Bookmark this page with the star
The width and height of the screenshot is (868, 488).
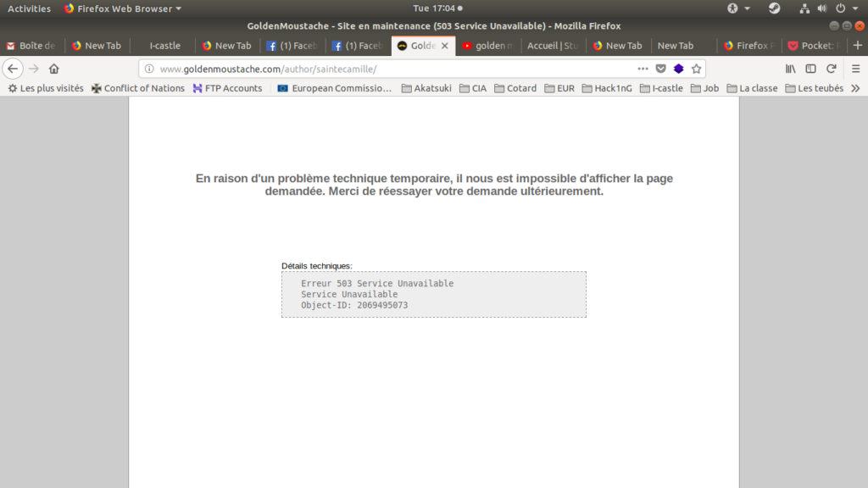click(697, 69)
